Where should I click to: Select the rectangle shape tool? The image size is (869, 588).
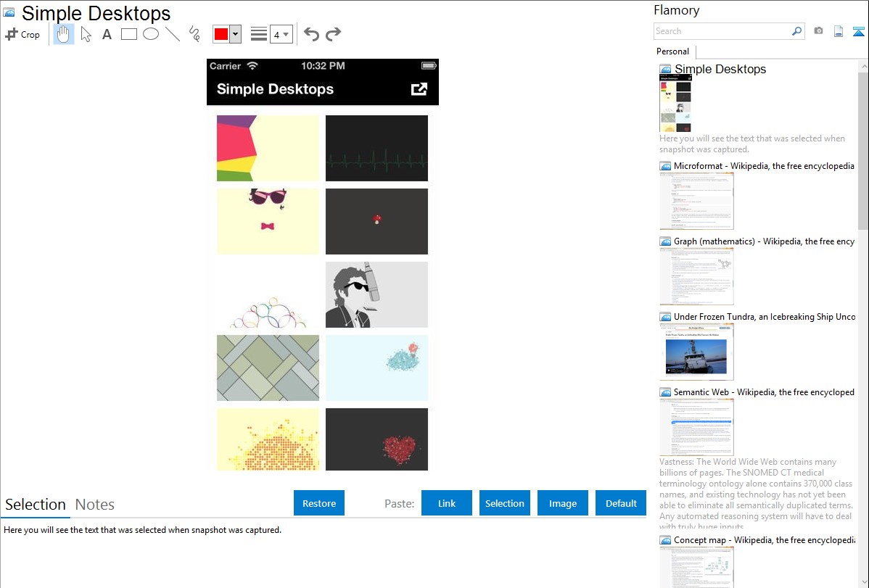(128, 34)
